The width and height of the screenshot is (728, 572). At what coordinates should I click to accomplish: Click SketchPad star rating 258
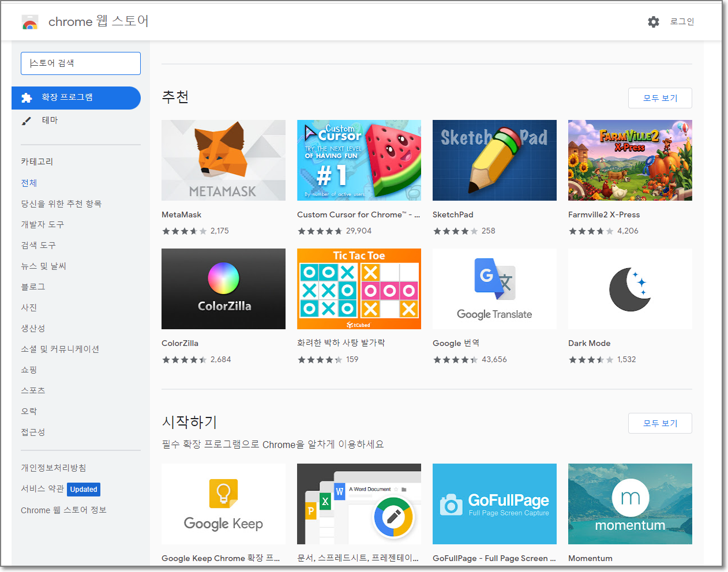pos(464,231)
